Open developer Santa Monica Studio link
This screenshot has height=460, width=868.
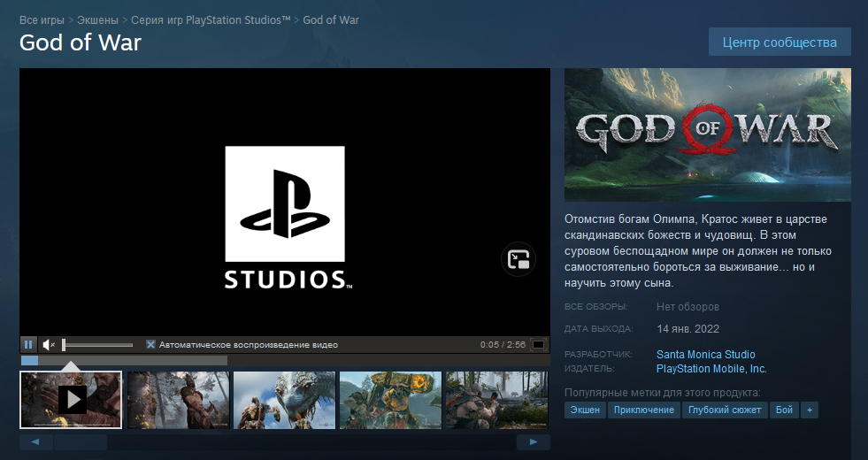coord(706,354)
